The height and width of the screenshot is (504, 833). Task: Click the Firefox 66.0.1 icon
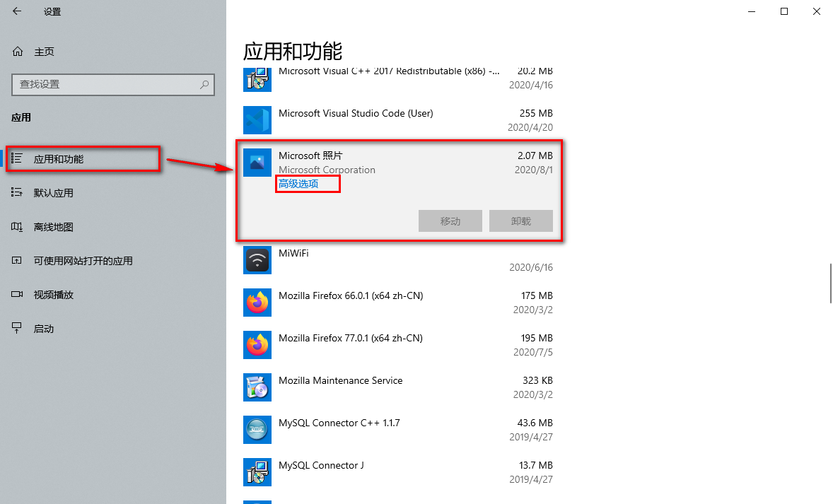coord(257,303)
